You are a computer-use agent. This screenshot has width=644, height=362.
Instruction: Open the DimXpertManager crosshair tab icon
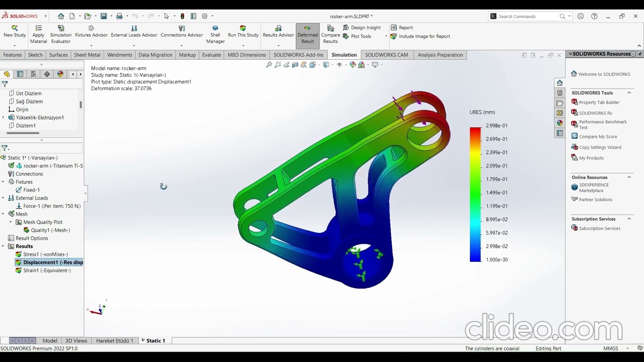point(47,74)
